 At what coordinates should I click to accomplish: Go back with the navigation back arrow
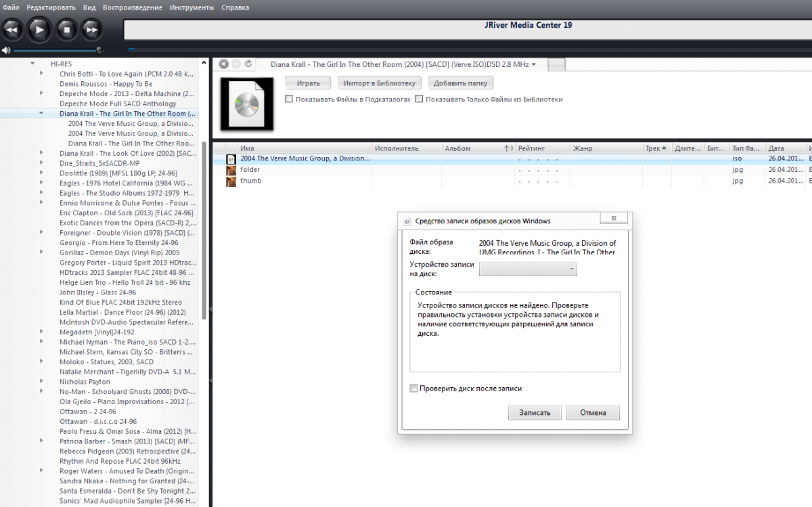223,64
